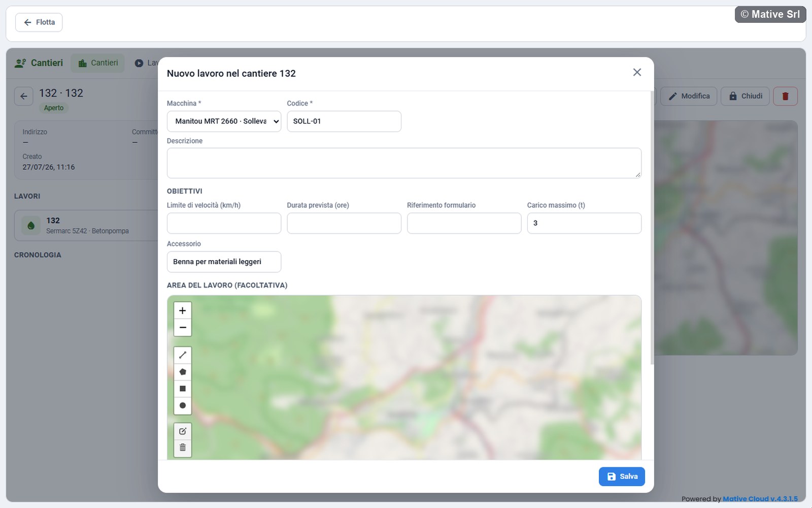The height and width of the screenshot is (508, 812).
Task: Click the green drop icon of job 132
Action: click(x=31, y=226)
